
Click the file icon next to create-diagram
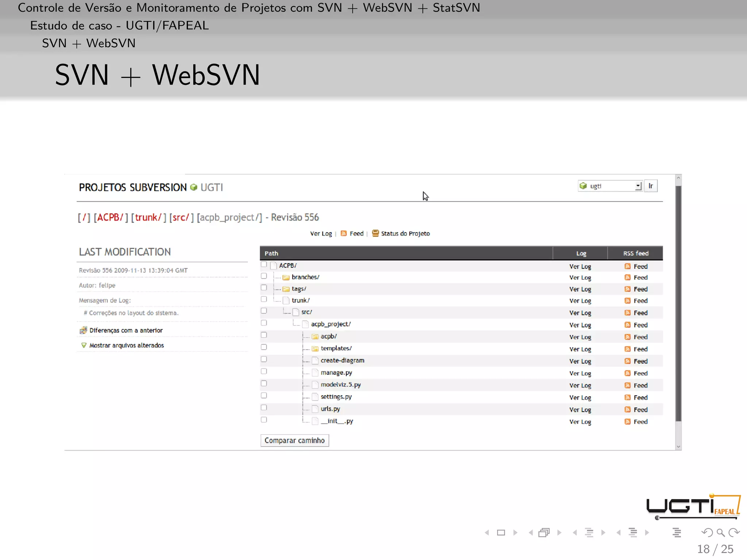click(x=315, y=361)
